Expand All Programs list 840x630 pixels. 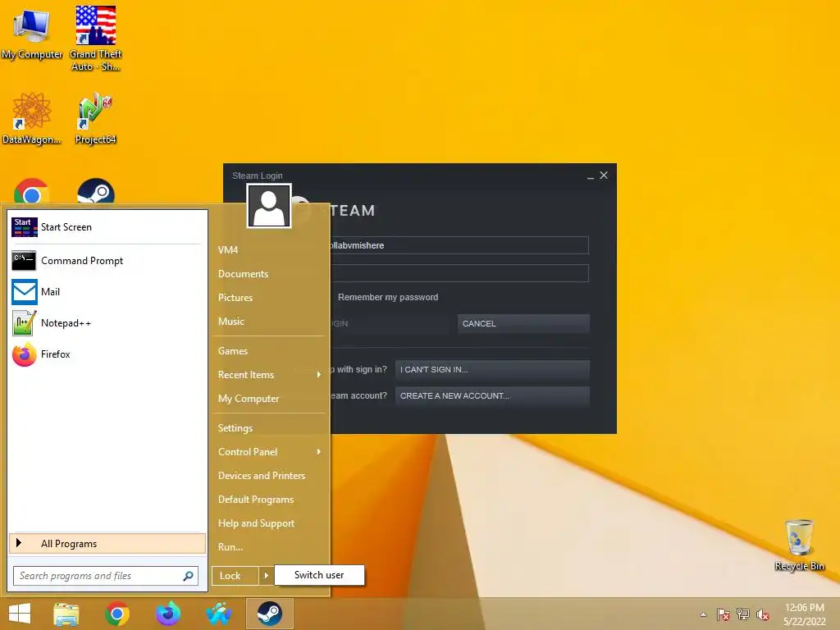coord(107,544)
